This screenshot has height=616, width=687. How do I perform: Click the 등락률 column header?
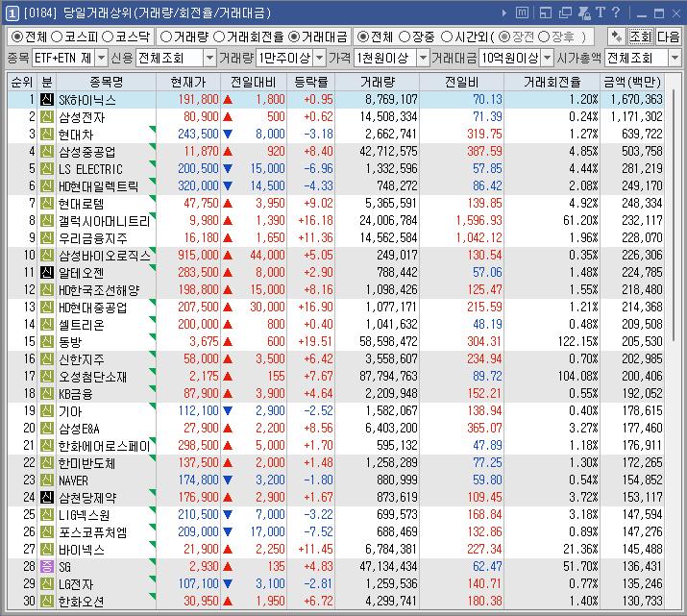point(310,82)
